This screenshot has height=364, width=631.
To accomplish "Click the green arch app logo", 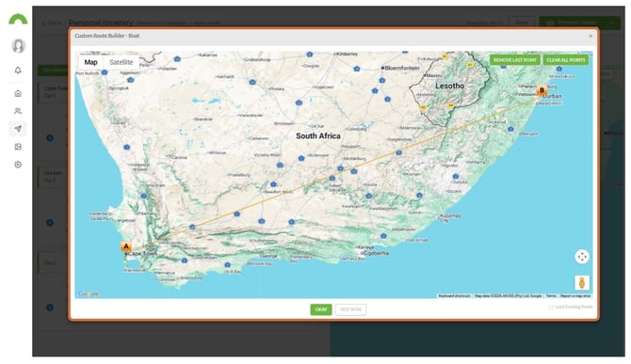I will tap(18, 20).
